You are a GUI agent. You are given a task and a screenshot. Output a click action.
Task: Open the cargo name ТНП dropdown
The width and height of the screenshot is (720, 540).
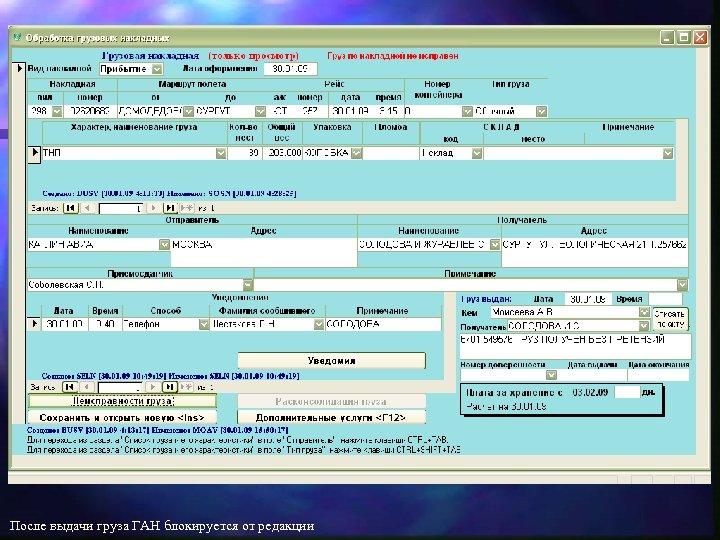click(x=221, y=153)
